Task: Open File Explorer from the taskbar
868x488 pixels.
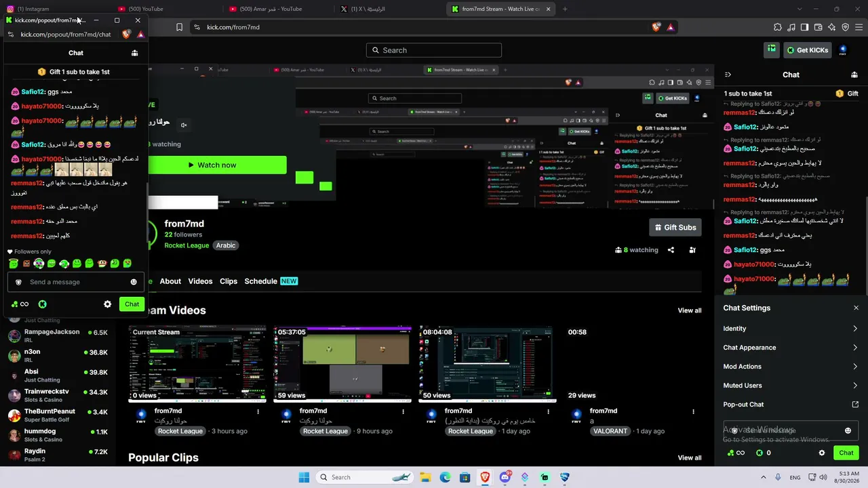Action: tap(425, 477)
